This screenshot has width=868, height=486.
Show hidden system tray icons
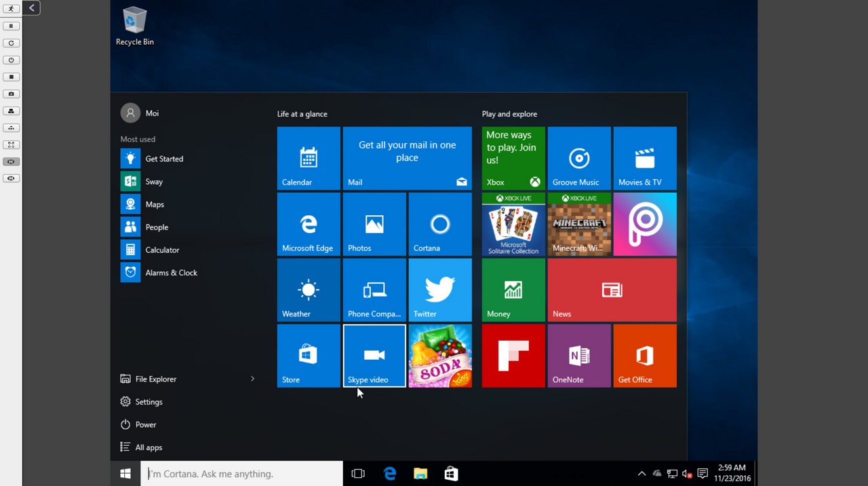click(x=642, y=474)
